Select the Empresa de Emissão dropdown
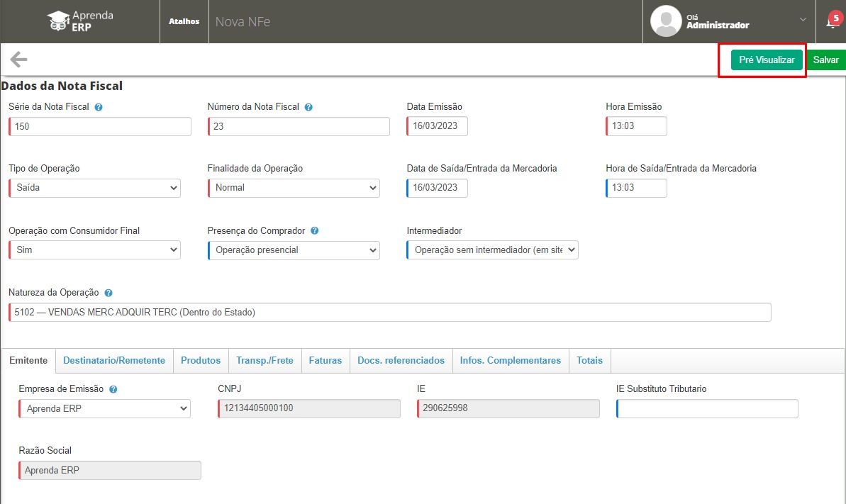846x504 pixels. pos(104,409)
